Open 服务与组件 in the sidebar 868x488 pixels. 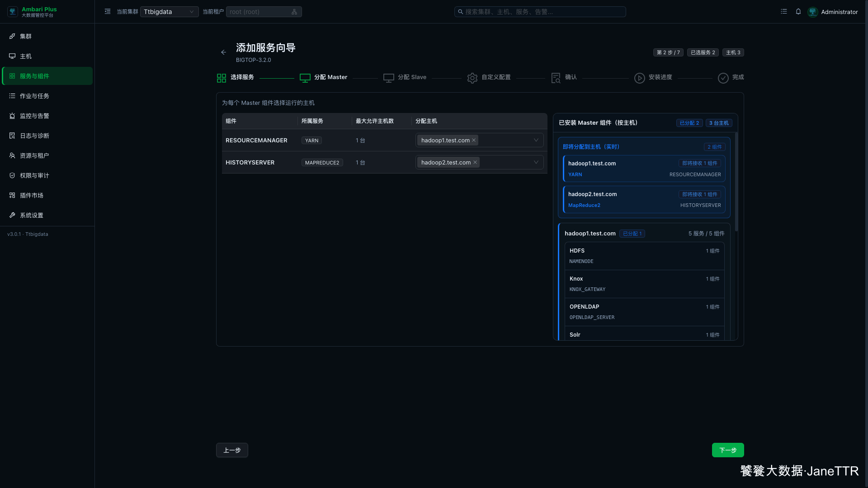[x=47, y=76]
